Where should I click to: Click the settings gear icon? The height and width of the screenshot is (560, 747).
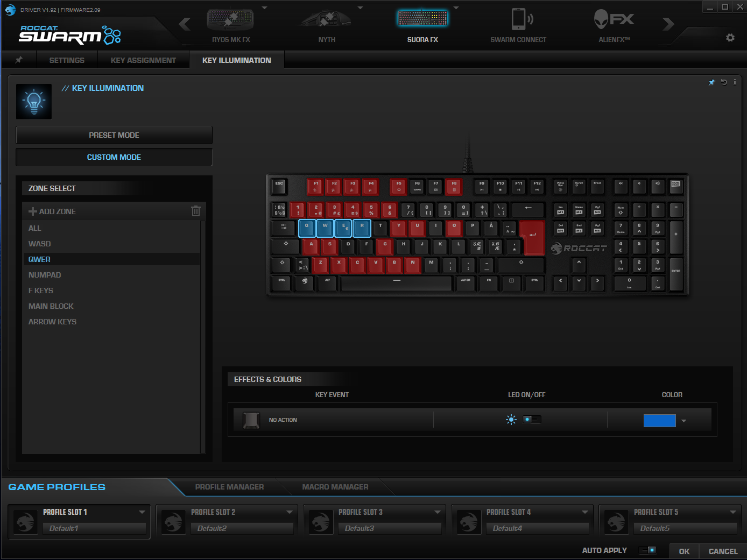[x=730, y=38]
